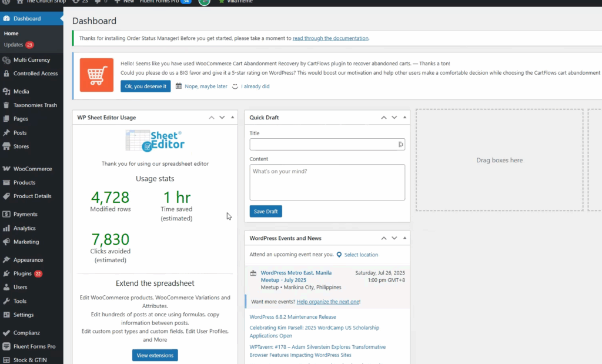This screenshot has width=602, height=364.
Task: Toggle the Quick Draft panel collapse arrow
Action: click(x=405, y=118)
